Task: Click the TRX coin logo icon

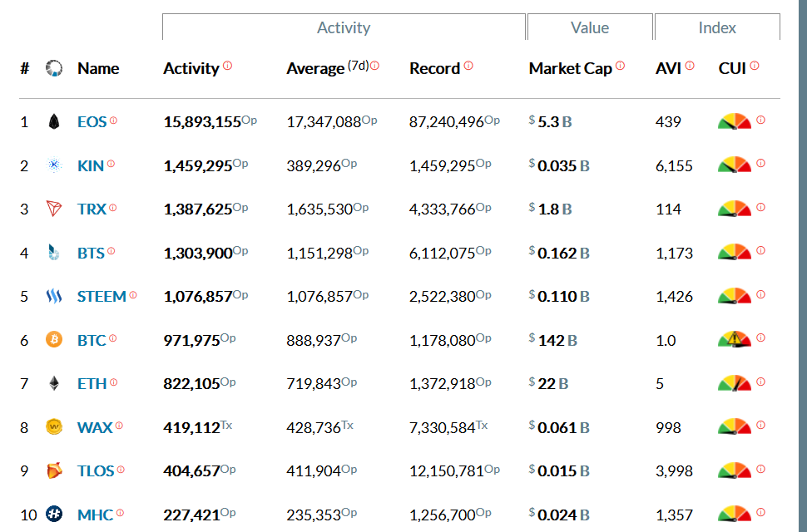Action: coord(54,209)
